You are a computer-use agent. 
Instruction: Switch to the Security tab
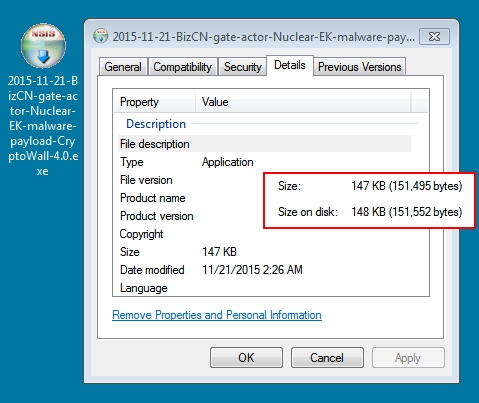click(242, 67)
